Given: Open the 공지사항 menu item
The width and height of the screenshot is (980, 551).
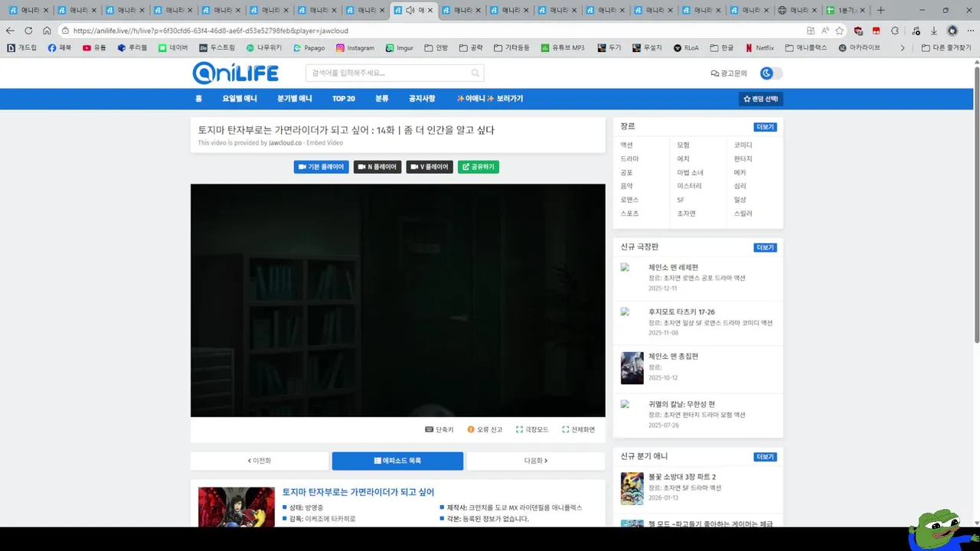Looking at the screenshot, I should click(x=422, y=99).
